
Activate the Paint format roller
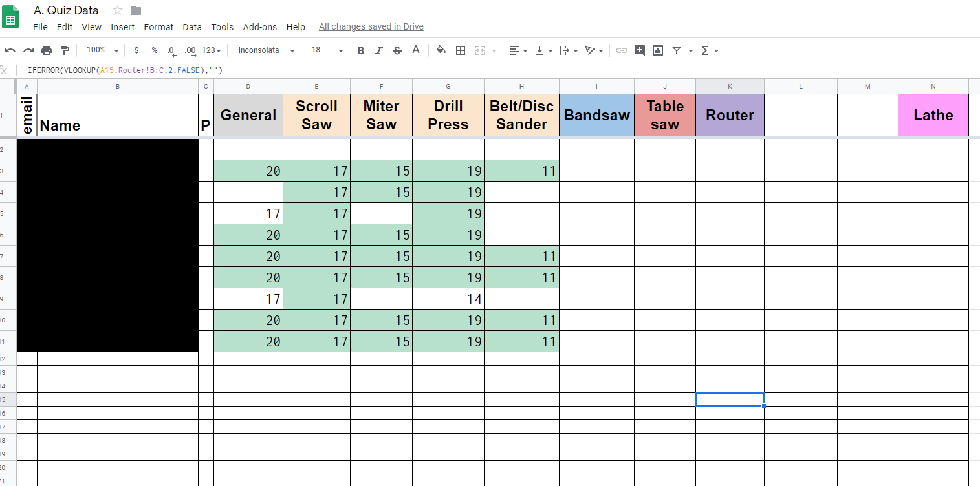[x=65, y=50]
